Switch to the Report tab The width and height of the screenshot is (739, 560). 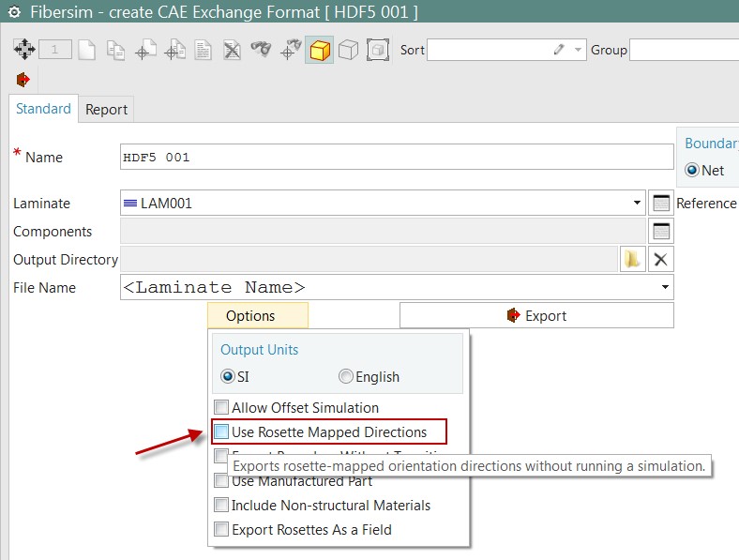coord(106,110)
